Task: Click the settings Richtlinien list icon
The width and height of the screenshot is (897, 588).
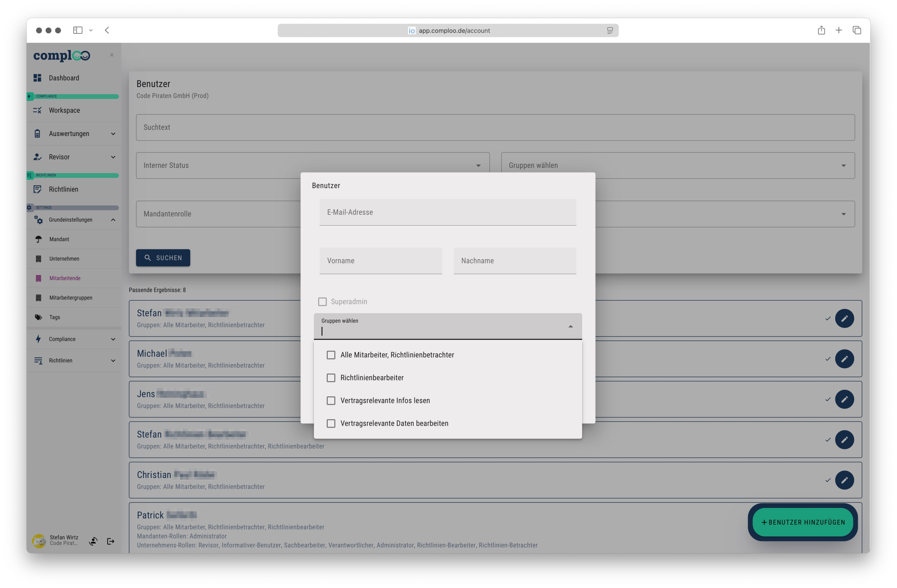Action: 39,361
